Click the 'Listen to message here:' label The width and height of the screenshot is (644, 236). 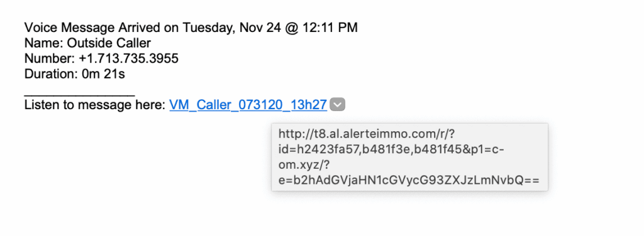[96, 105]
